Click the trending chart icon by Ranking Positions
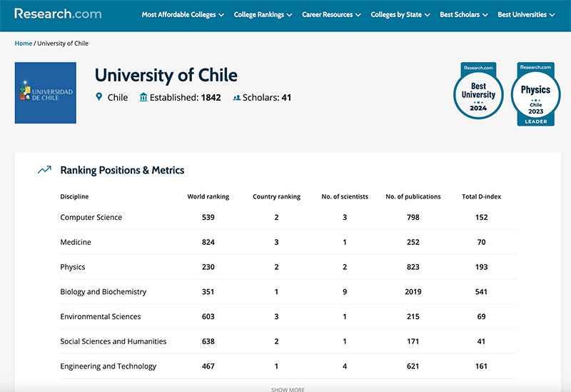 [44, 170]
